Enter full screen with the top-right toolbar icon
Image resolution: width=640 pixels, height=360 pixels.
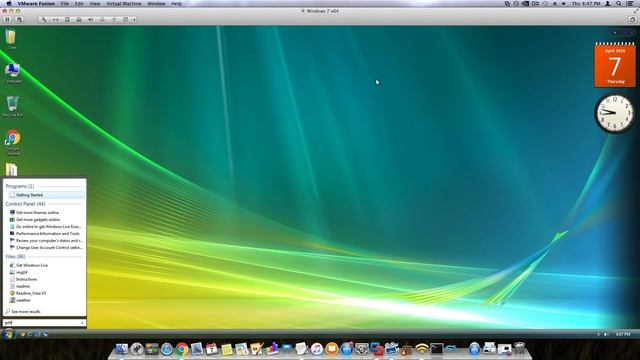click(x=632, y=20)
